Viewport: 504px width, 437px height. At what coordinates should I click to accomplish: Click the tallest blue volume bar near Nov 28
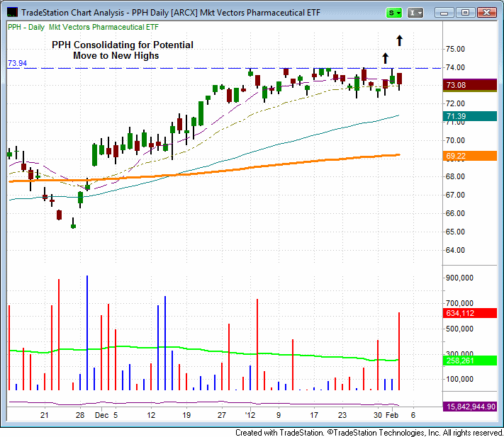tap(87, 333)
